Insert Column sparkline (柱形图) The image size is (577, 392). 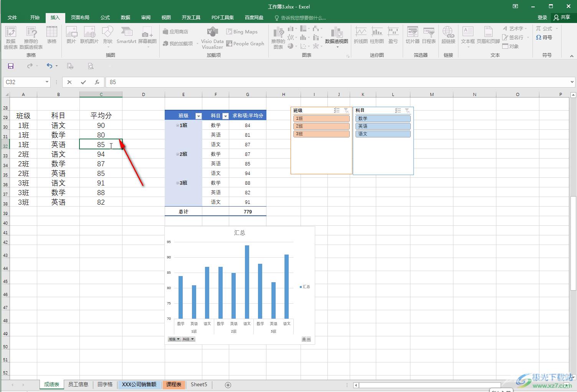[377, 35]
